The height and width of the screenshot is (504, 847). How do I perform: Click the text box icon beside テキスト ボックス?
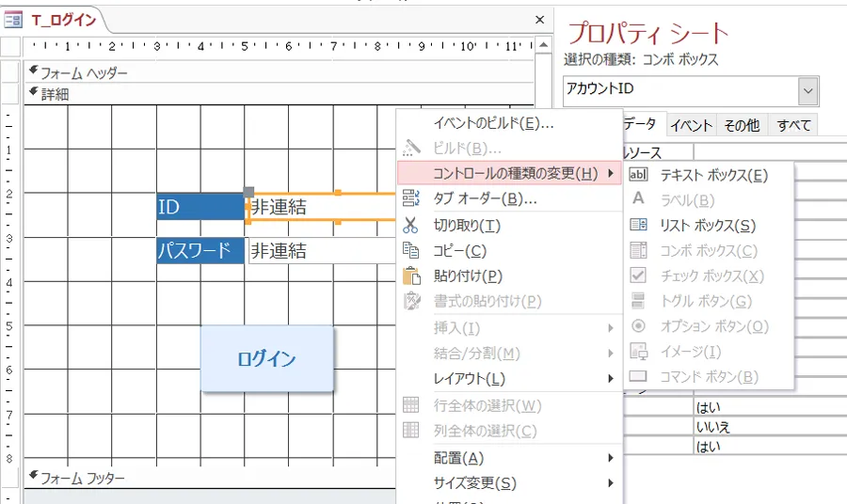(638, 175)
